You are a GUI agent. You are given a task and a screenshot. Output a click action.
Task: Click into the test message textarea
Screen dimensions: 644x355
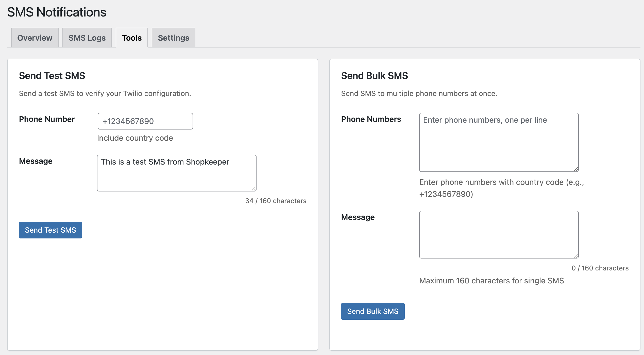pyautogui.click(x=177, y=173)
